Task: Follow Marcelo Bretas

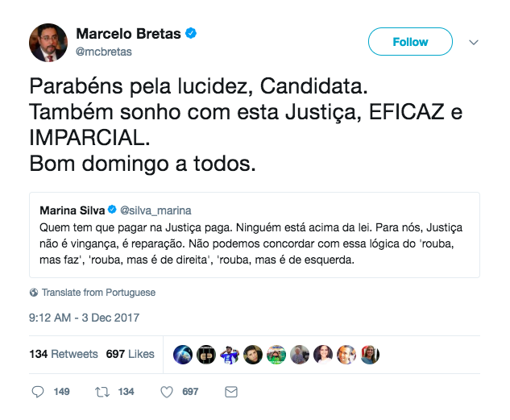Action: click(410, 42)
